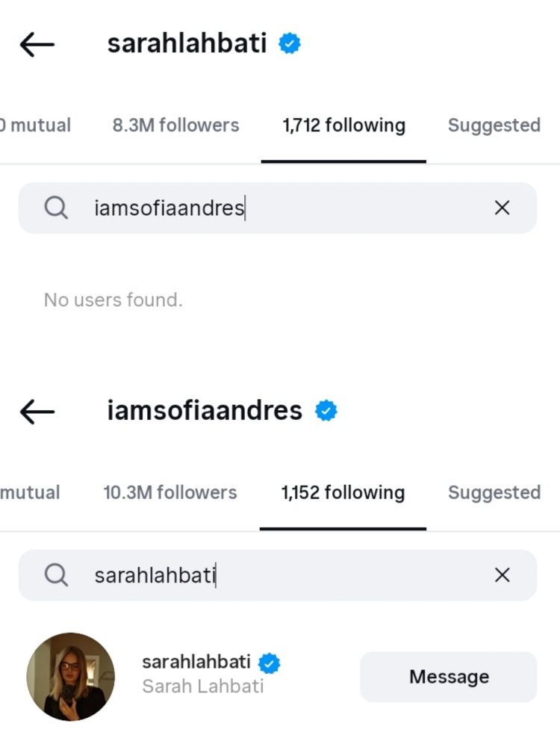Screen dimensions: 560x747
Task: Focus the search field containing iamsofiaandres
Action: click(284, 208)
